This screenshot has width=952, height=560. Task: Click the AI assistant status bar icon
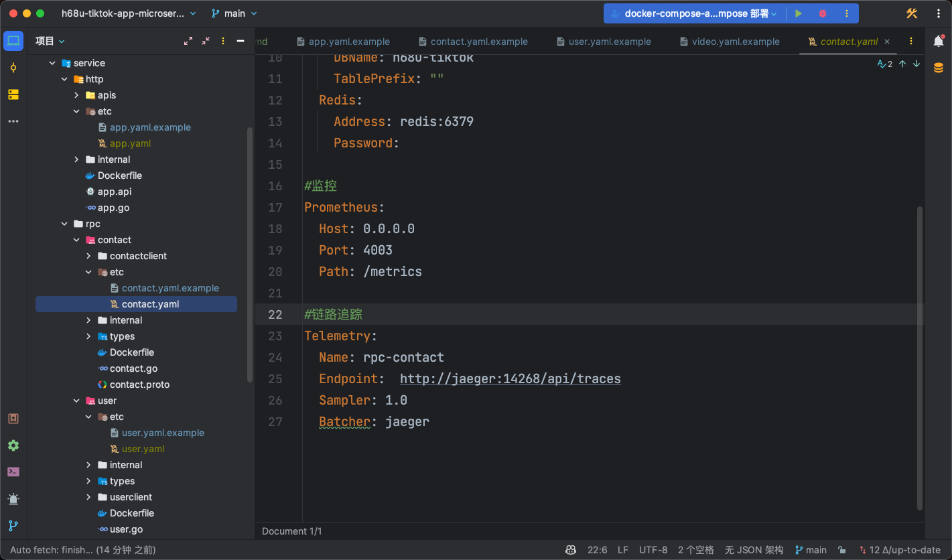point(571,550)
